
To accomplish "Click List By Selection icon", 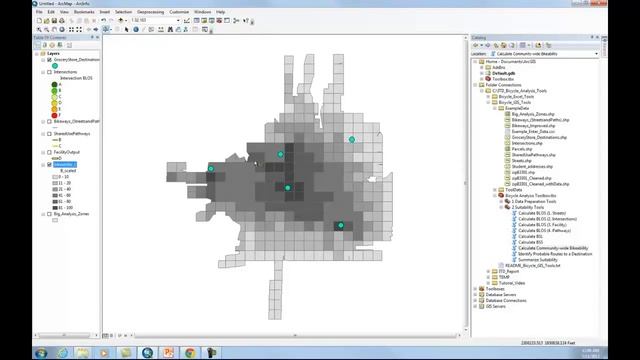I will (x=60, y=45).
